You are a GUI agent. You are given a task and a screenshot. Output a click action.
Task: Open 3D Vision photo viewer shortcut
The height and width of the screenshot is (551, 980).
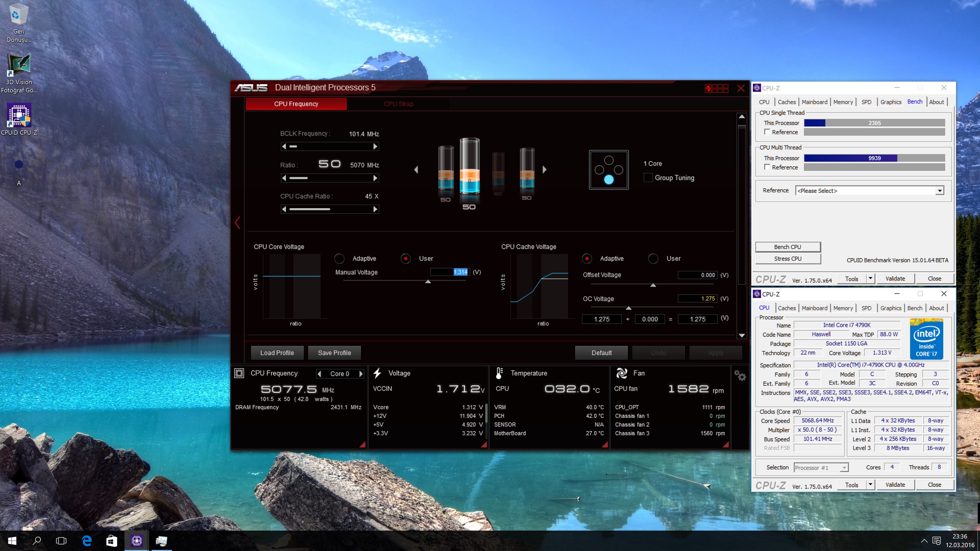[x=19, y=73]
